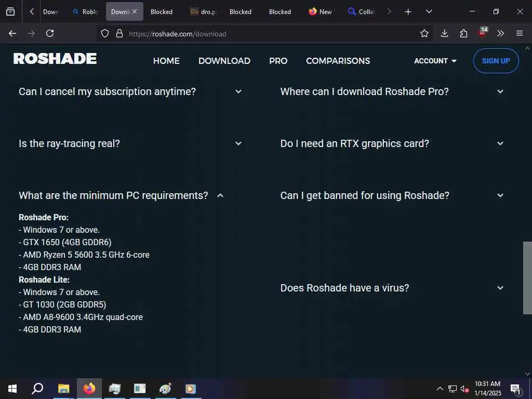Viewport: 532px width, 399px height.
Task: Click 'AMD A8-9600 3.4GHz quad-core' text
Action: point(83,317)
